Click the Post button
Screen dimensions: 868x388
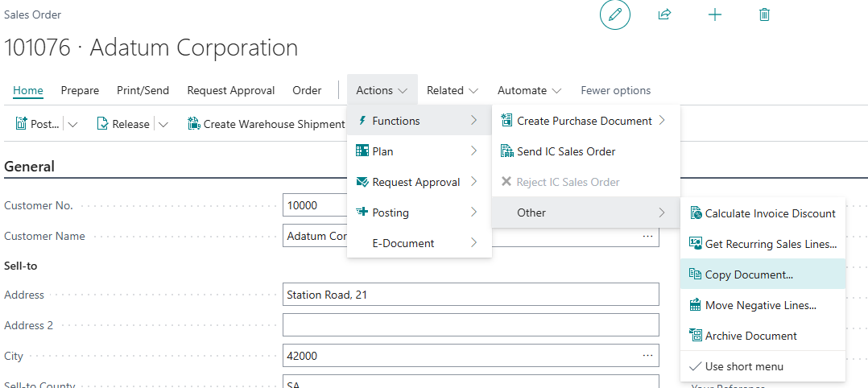(37, 125)
